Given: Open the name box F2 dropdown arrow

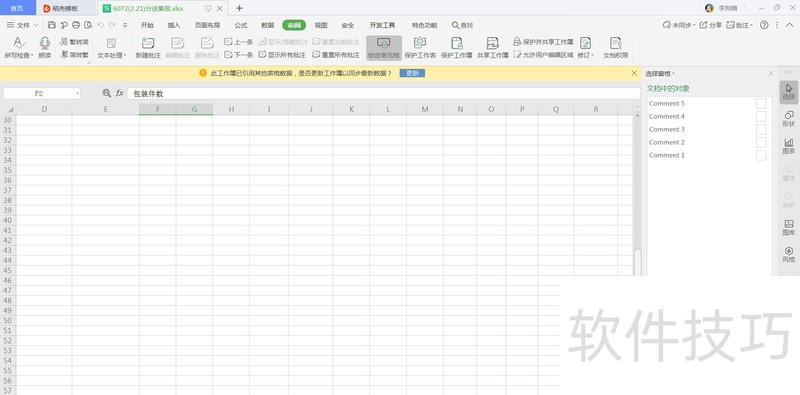Looking at the screenshot, I should pyautogui.click(x=78, y=93).
